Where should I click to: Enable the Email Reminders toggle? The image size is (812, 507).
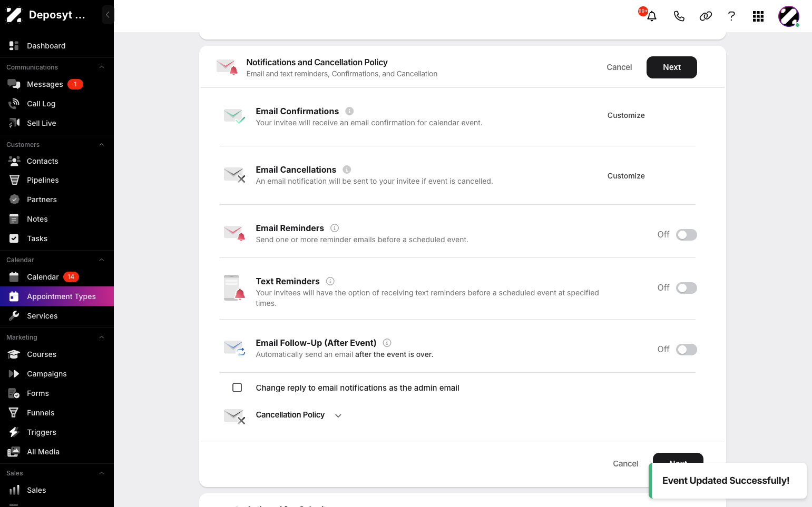point(687,235)
